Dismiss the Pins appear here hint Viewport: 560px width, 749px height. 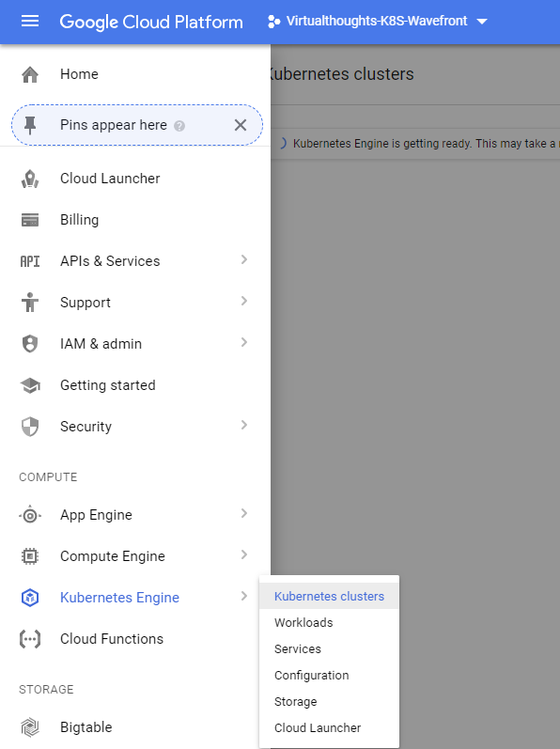point(241,125)
